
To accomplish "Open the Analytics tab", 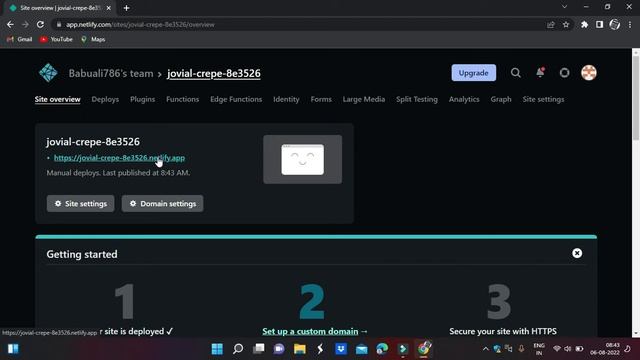I will pos(464,99).
